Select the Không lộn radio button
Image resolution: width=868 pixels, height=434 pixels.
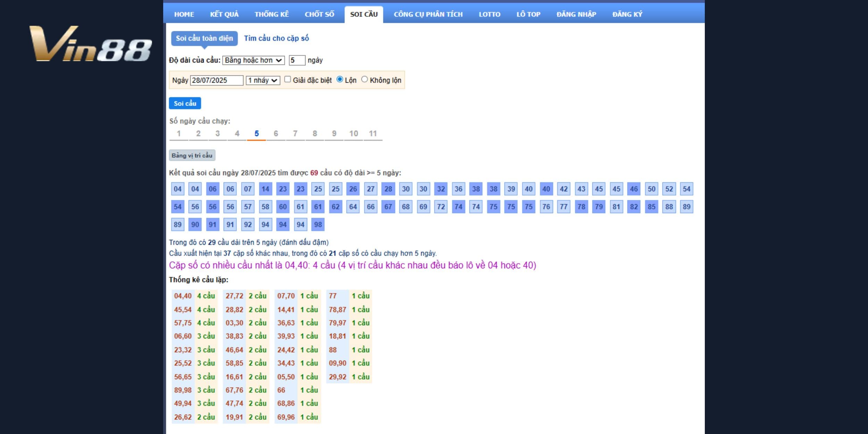coord(365,80)
